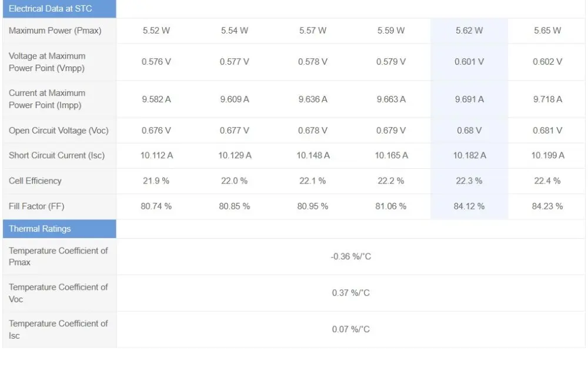Click the 84.23 % fill factor value
This screenshot has width=588, height=371.
point(547,206)
